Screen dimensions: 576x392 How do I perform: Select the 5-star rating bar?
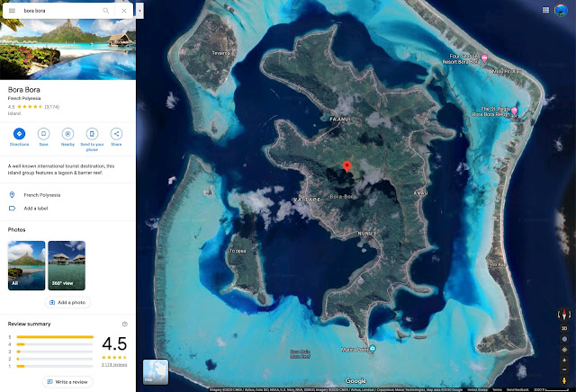(x=55, y=336)
